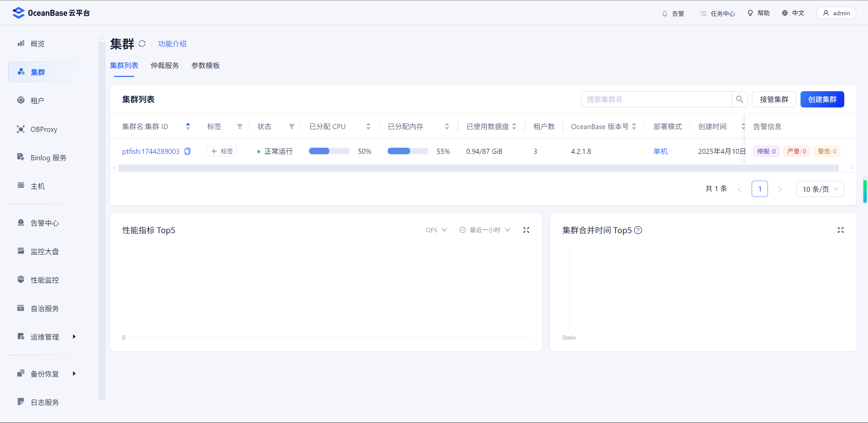Click the admin user avatar icon
Image resolution: width=868 pixels, height=423 pixels.
tap(826, 13)
